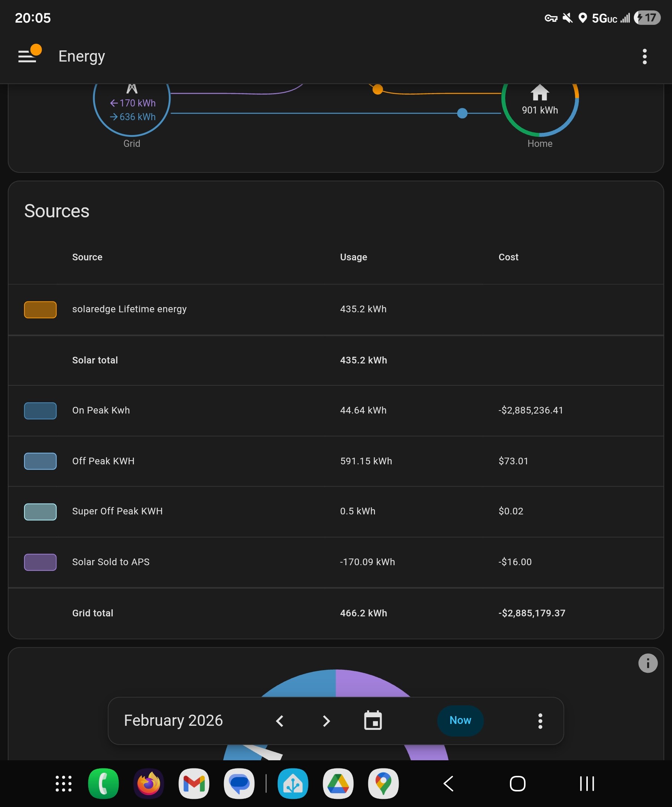Open the top-right Energy overflow menu

(x=645, y=56)
